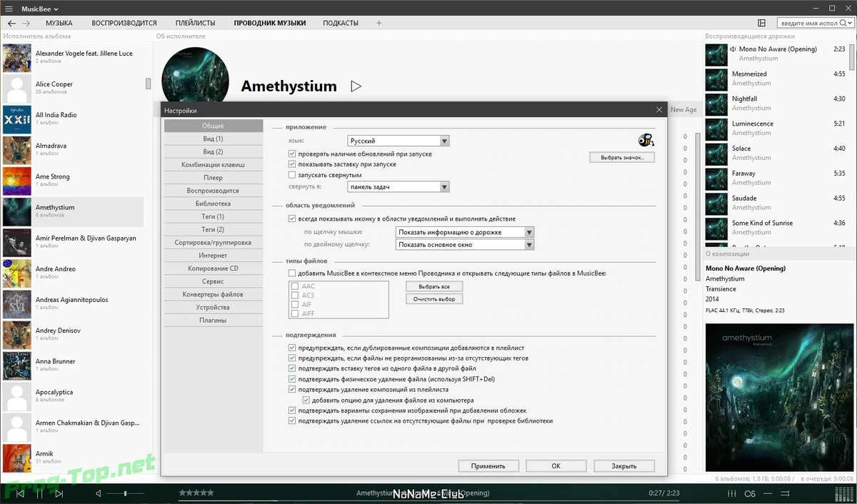This screenshot has width=857, height=504.
Task: Mute audio with the speaker icon
Action: coord(99,493)
